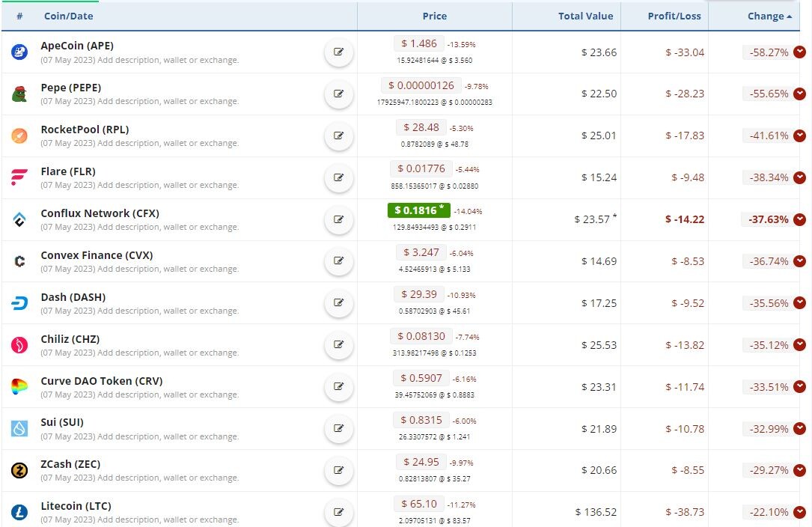This screenshot has width=812, height=527.
Task: Click the $ 1.486 ApeCoin price badge
Action: 419,43
